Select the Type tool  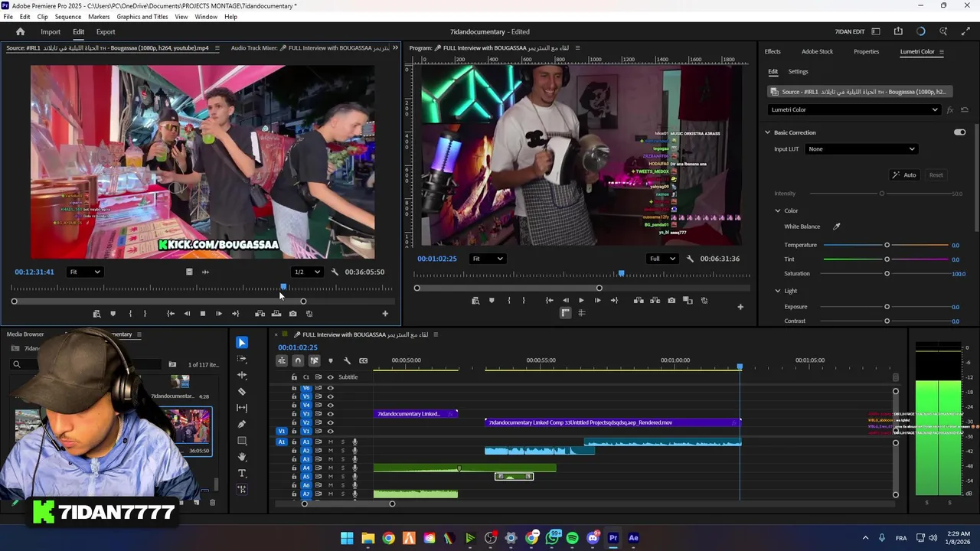pyautogui.click(x=242, y=473)
